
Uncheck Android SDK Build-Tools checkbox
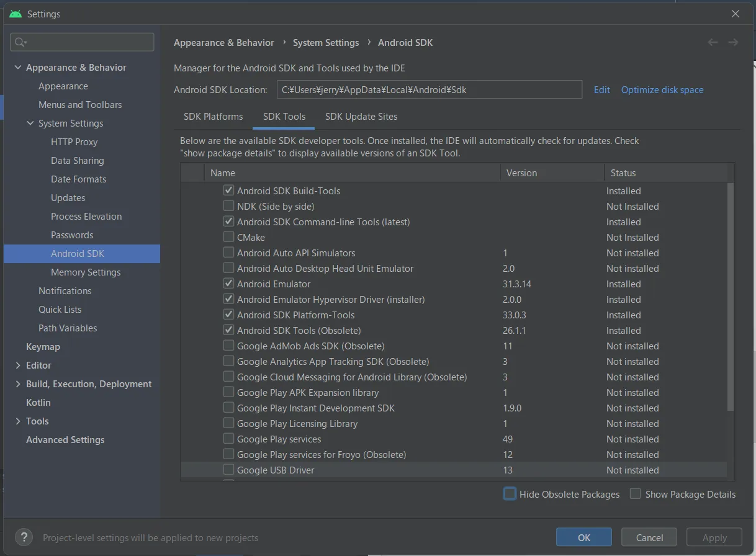click(228, 191)
